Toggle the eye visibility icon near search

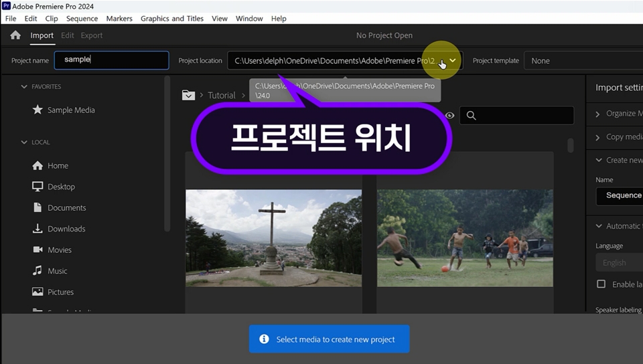coord(450,116)
